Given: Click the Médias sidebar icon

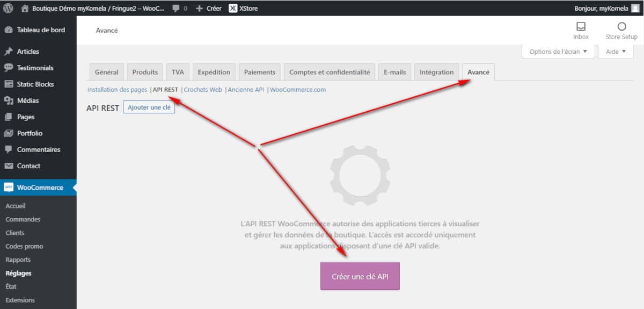Looking at the screenshot, I should pyautogui.click(x=8, y=100).
